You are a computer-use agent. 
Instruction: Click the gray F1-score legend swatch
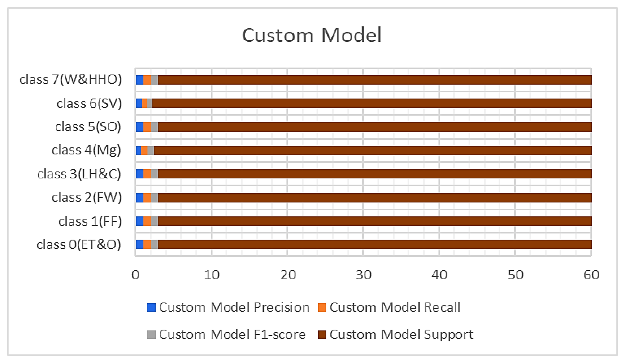[x=151, y=335]
